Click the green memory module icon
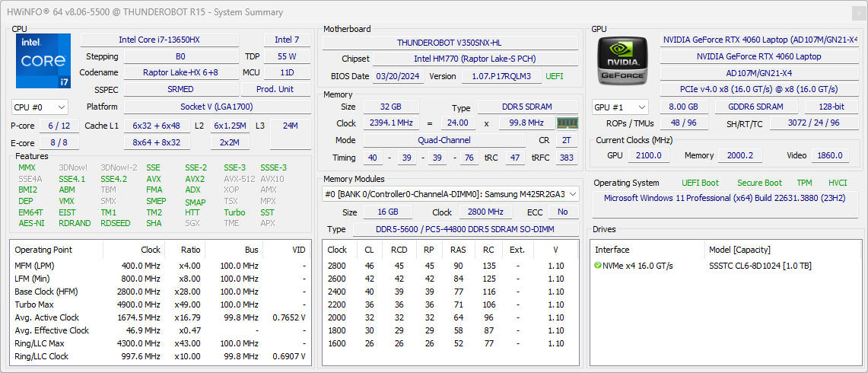 (x=567, y=123)
